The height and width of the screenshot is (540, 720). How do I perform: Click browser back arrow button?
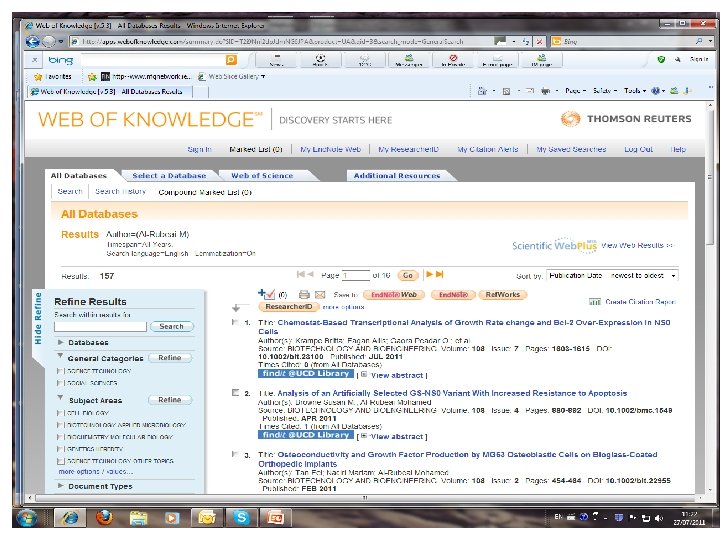[x=33, y=41]
